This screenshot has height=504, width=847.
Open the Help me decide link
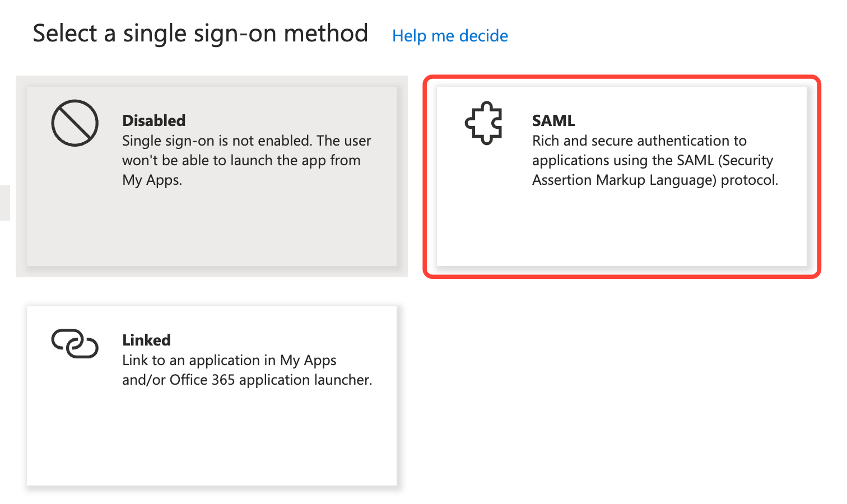[x=450, y=36]
